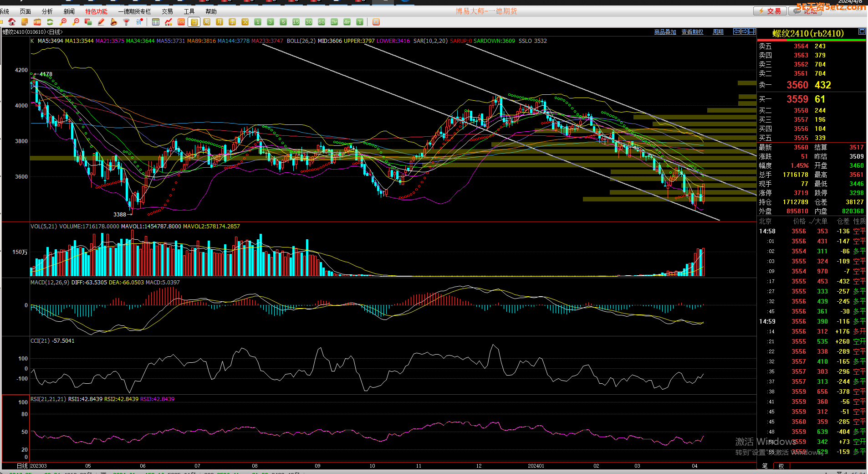
Task: Expand the quote panel maximize box
Action: pos(862,31)
